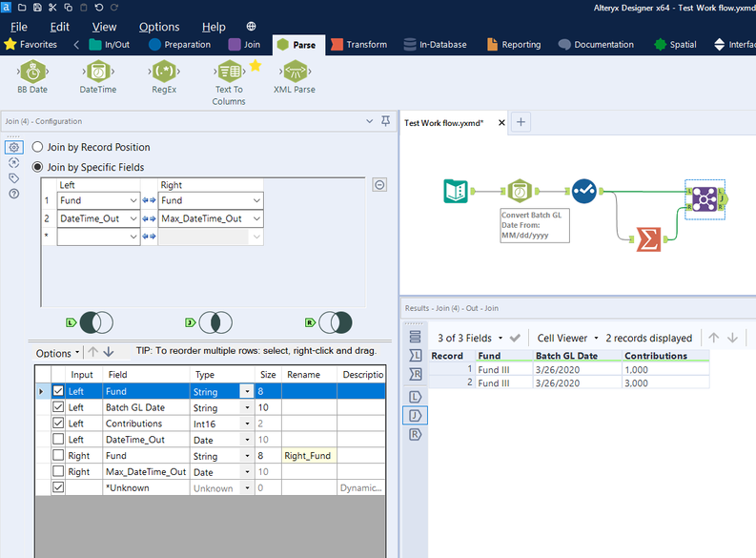Uncheck the *Unknown field checkbox
The image size is (756, 558).
click(58, 487)
